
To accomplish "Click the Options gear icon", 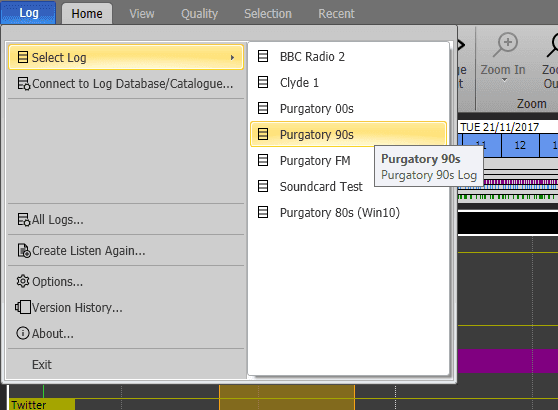I will pyautogui.click(x=23, y=281).
